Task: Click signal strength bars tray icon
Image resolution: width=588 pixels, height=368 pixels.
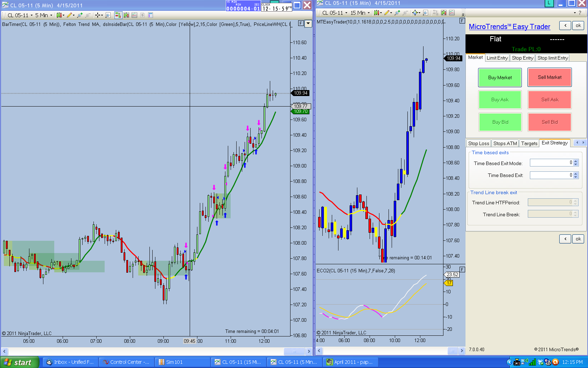Action: pyautogui.click(x=532, y=362)
